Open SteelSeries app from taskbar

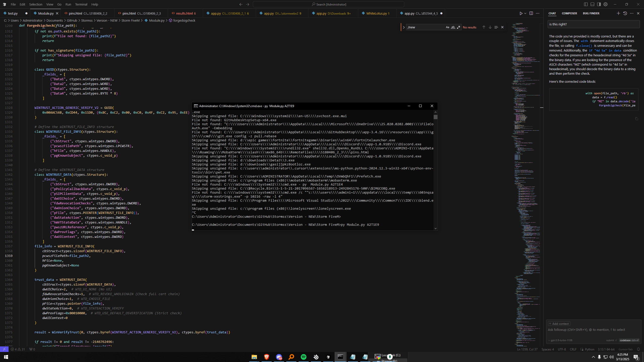[x=316, y=357]
